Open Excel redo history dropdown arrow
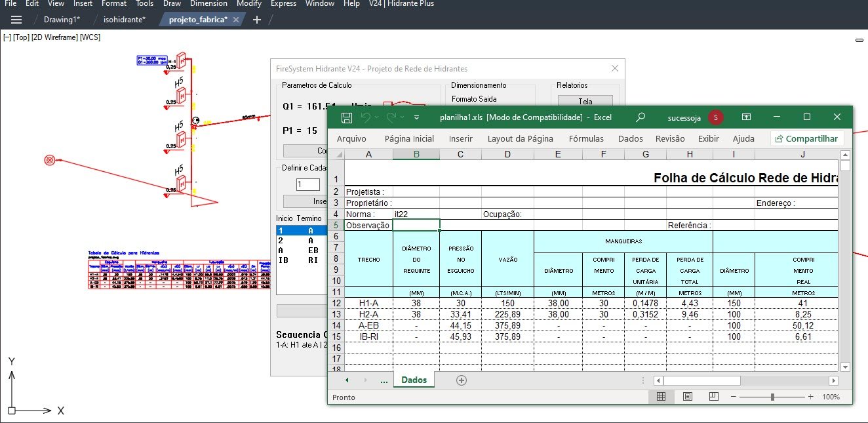This screenshot has width=868, height=423. 402,118
